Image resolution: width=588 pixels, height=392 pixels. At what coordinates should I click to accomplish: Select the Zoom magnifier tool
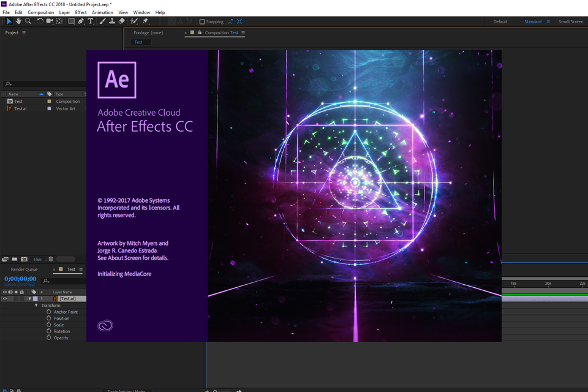point(28,21)
